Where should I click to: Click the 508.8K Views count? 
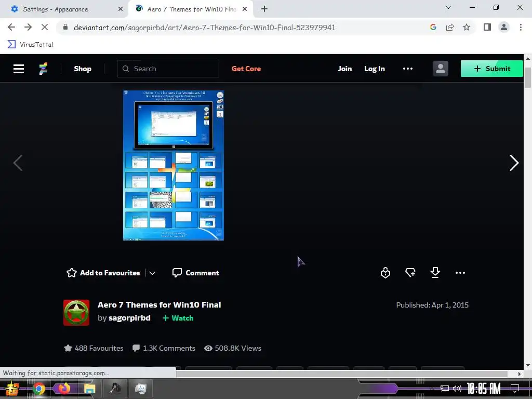click(x=233, y=348)
